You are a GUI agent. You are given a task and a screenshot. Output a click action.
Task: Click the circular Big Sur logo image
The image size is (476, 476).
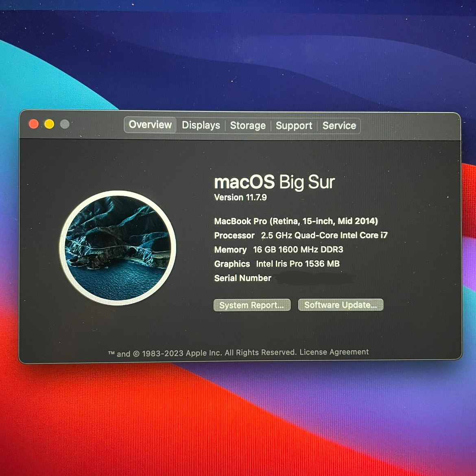click(x=118, y=248)
